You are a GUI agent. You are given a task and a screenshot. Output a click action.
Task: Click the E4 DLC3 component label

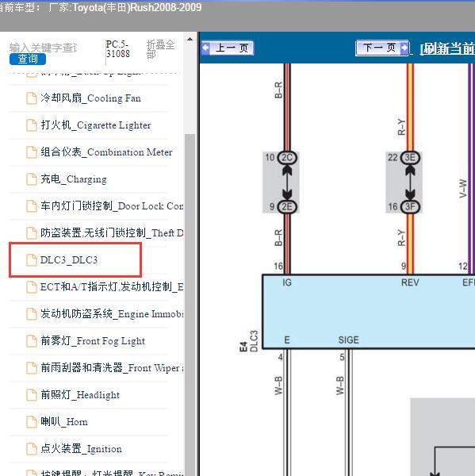[x=248, y=342]
